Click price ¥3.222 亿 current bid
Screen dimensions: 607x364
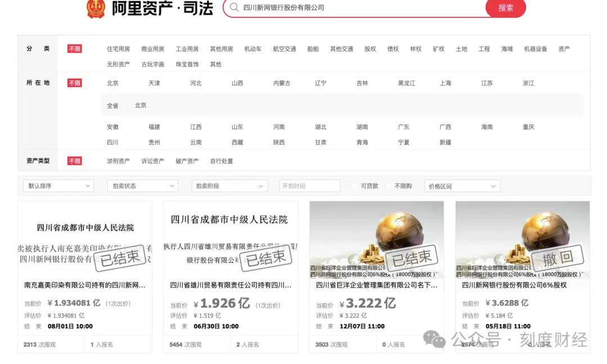click(368, 304)
